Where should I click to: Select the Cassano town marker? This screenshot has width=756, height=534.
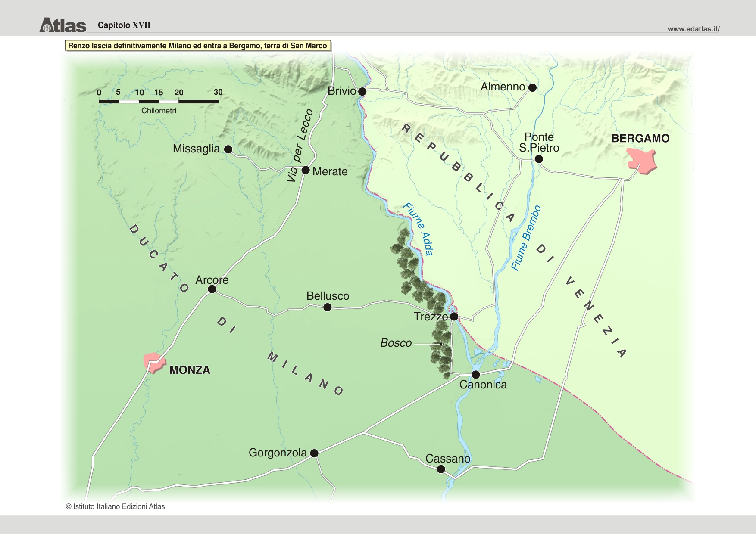coord(441,469)
